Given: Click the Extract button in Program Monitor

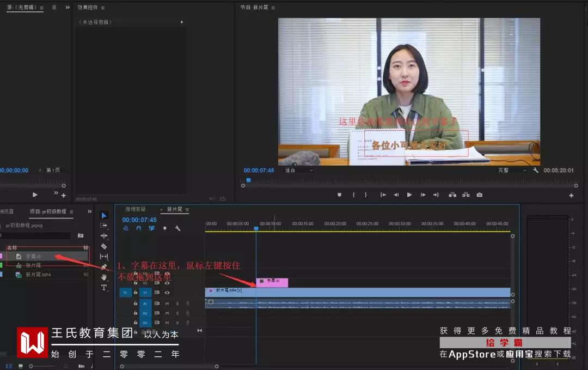Looking at the screenshot, I should pos(465,195).
